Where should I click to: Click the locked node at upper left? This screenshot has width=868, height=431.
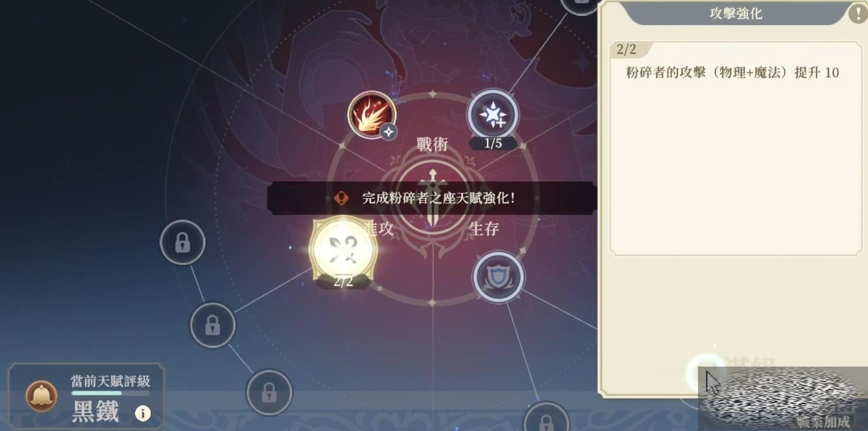(182, 242)
